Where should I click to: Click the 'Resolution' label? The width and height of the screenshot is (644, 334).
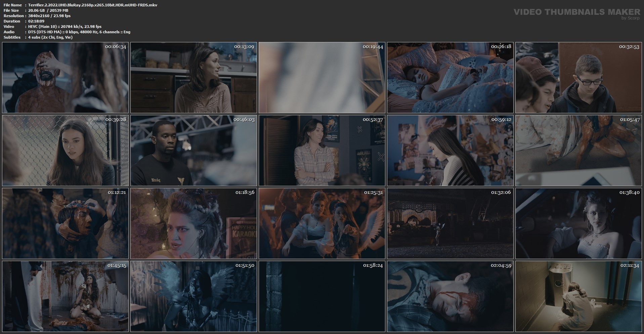click(13, 16)
